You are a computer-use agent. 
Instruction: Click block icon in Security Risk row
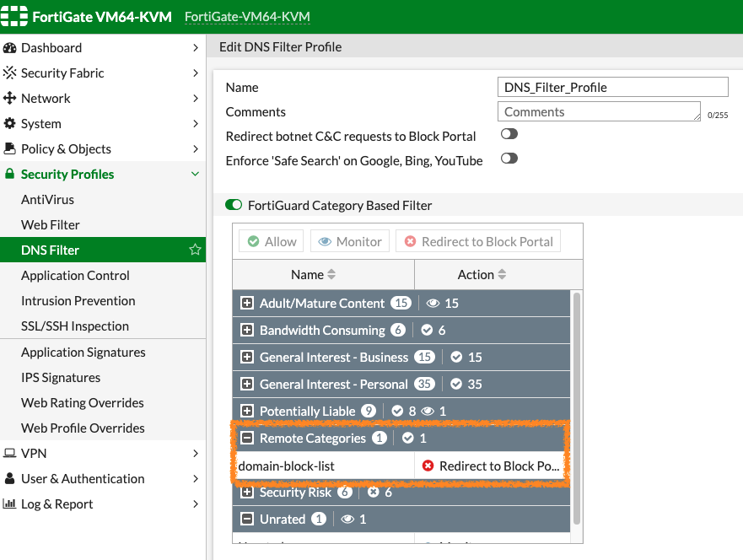[x=374, y=493]
